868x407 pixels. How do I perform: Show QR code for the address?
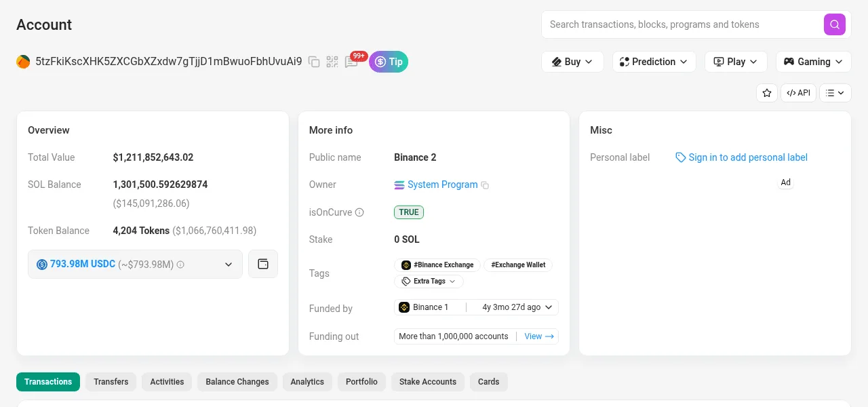point(332,62)
